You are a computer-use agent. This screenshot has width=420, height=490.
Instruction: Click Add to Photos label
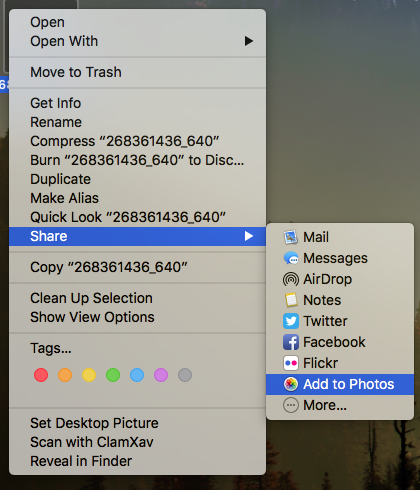click(x=349, y=384)
